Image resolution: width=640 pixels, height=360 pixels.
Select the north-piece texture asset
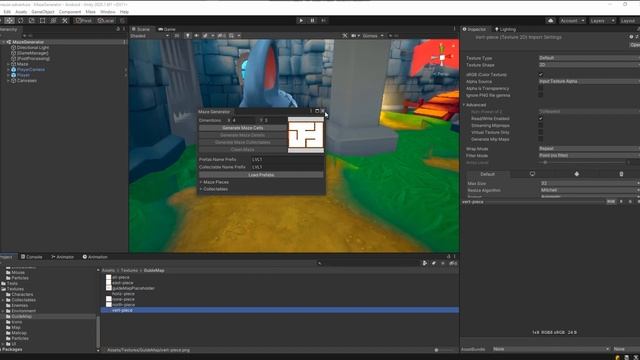123,304
